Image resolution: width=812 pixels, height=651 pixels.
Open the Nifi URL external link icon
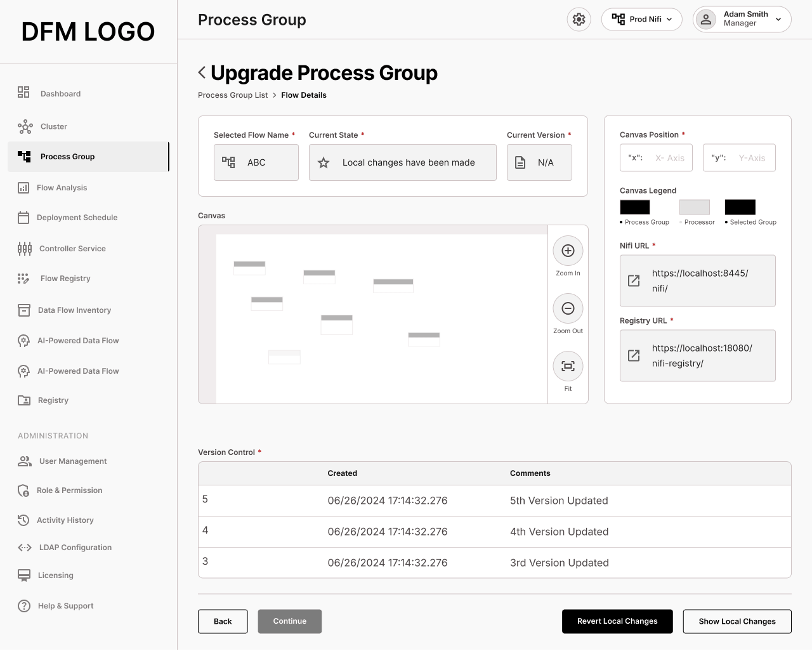[634, 280]
